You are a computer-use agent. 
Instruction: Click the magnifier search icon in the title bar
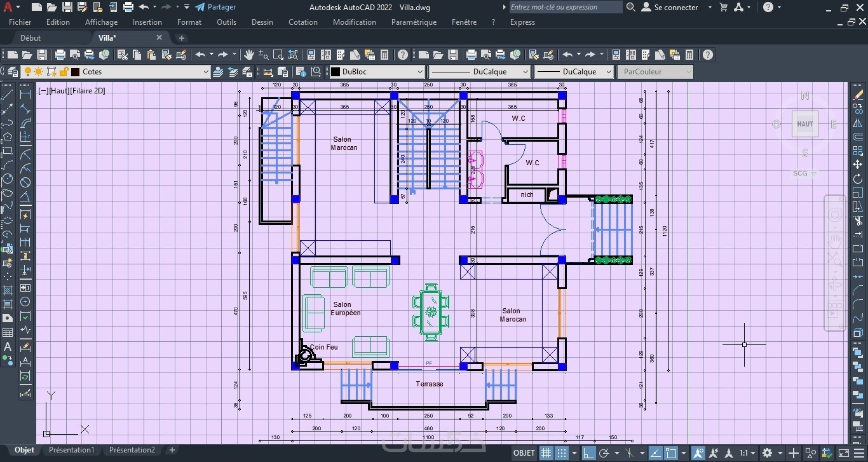click(x=630, y=8)
